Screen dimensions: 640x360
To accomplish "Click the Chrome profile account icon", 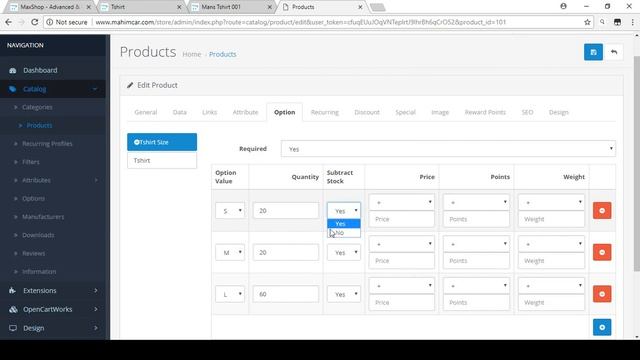I will (563, 7).
